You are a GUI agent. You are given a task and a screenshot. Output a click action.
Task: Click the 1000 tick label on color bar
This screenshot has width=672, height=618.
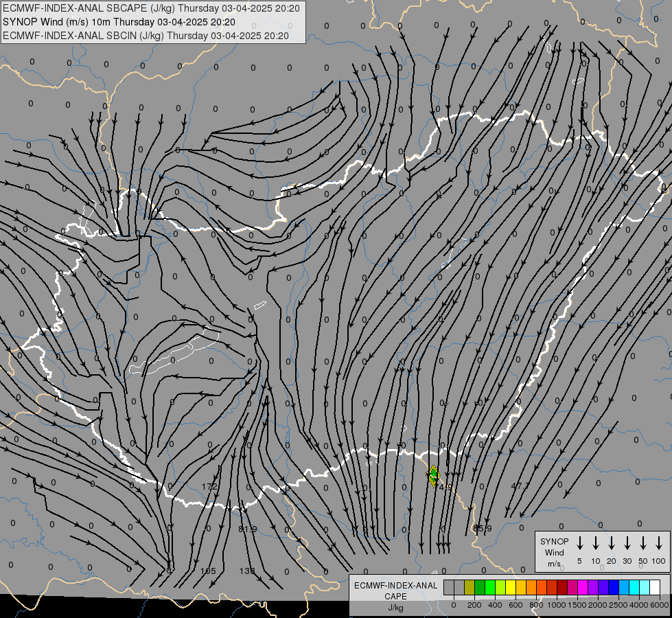[x=557, y=605]
